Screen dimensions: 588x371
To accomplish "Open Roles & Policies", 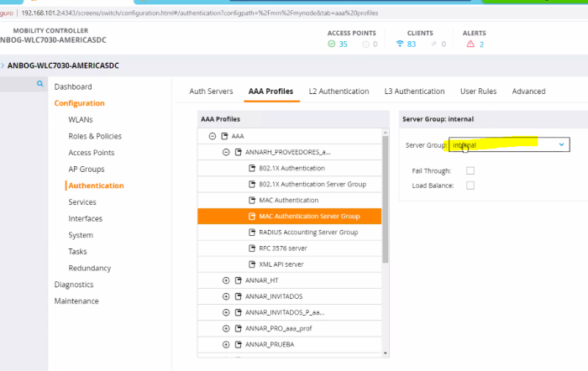I will (x=95, y=137).
